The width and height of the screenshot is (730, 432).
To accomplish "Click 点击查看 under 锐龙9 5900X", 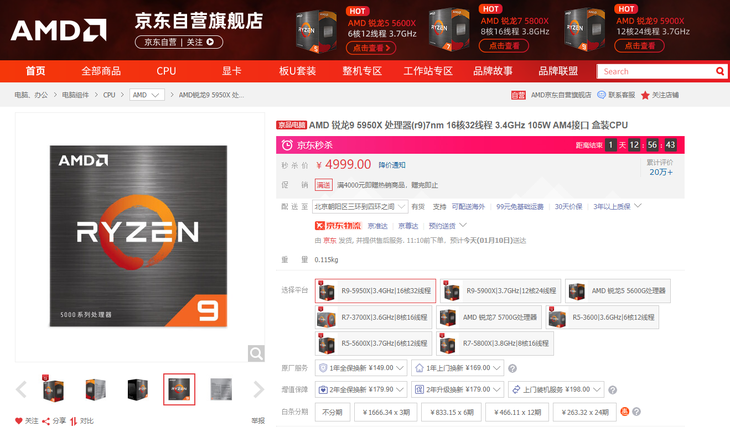I will pyautogui.click(x=640, y=46).
